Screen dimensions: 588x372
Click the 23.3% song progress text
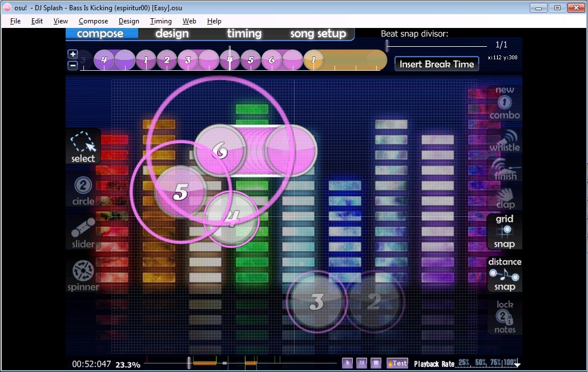pyautogui.click(x=128, y=365)
